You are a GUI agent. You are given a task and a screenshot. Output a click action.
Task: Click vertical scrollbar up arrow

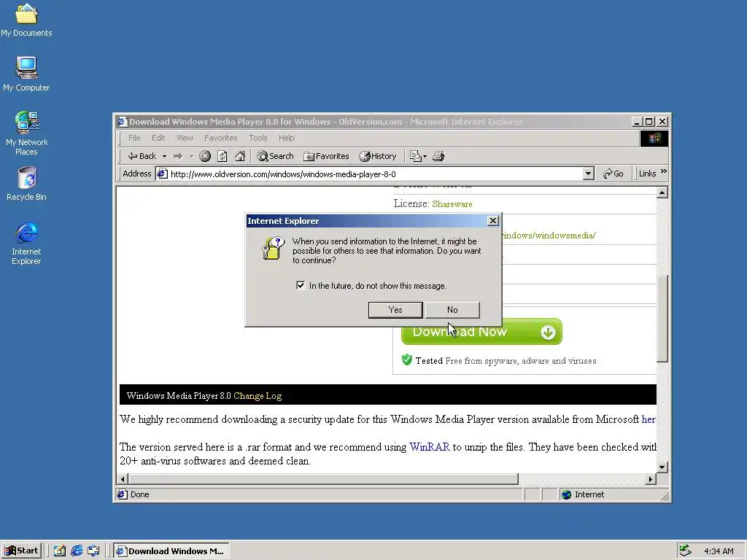tap(662, 192)
